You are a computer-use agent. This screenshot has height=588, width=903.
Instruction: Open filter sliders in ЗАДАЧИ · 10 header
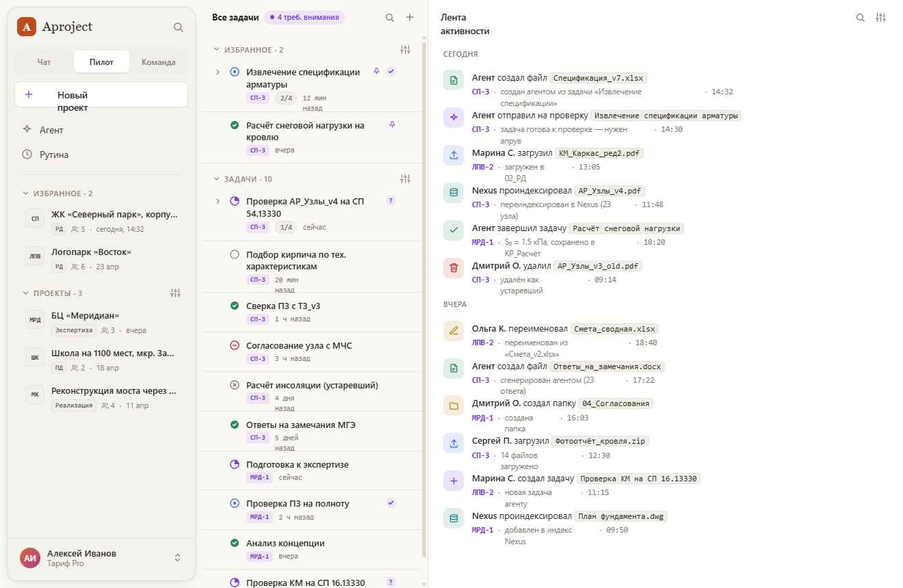(x=406, y=179)
